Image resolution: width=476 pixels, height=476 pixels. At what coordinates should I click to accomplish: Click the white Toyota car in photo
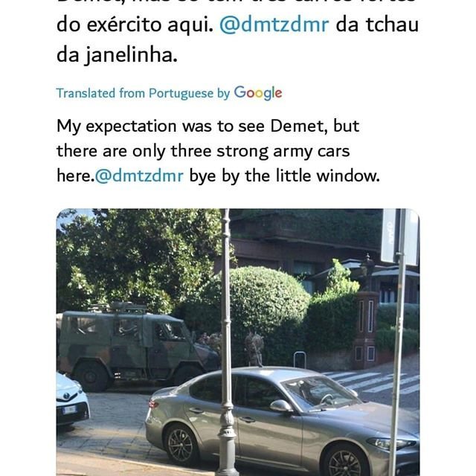pyautogui.click(x=71, y=399)
